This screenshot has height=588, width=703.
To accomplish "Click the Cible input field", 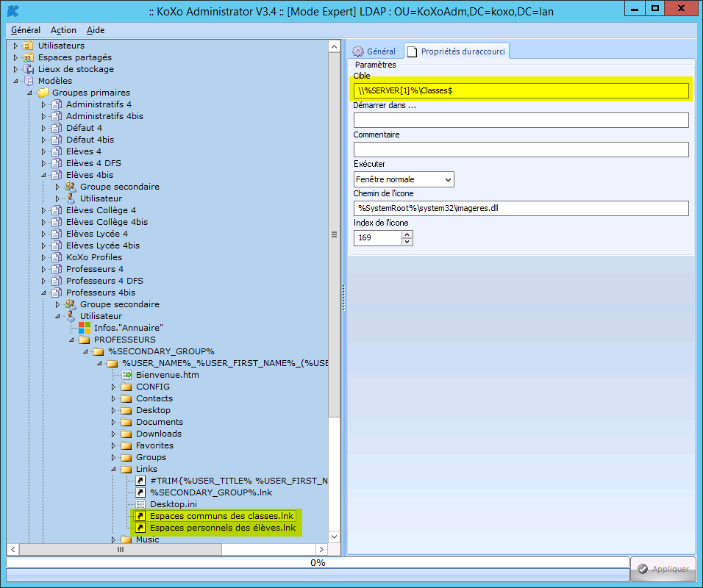I will pos(521,90).
